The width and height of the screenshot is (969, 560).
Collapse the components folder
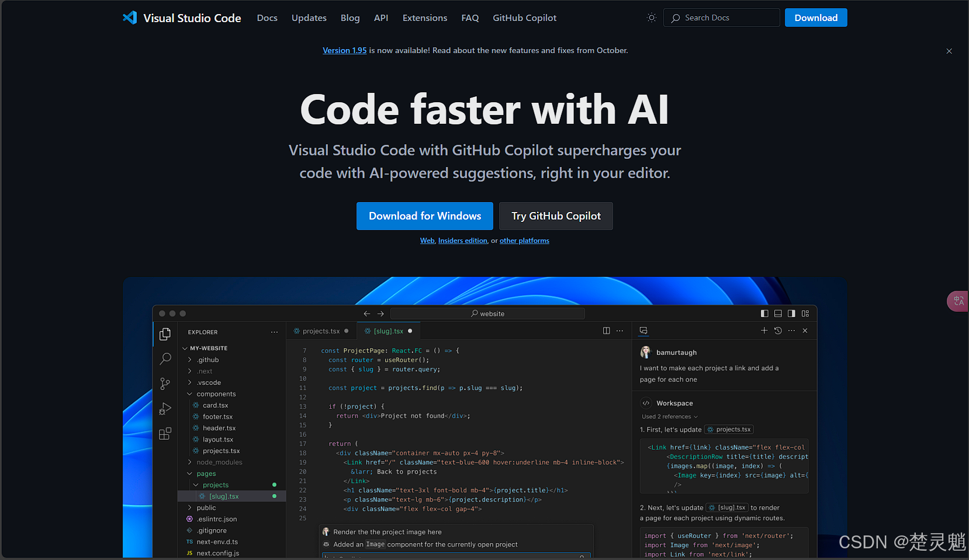click(189, 394)
